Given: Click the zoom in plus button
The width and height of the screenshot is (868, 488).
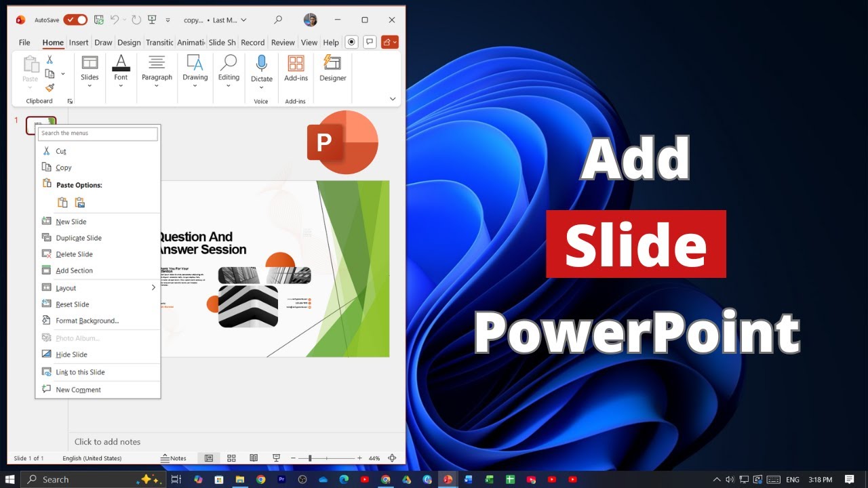Looking at the screenshot, I should coord(359,458).
